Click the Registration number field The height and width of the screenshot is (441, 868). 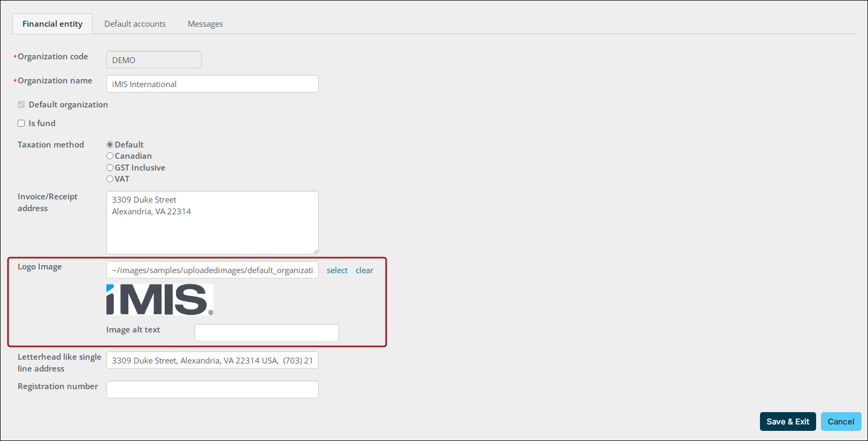(212, 390)
